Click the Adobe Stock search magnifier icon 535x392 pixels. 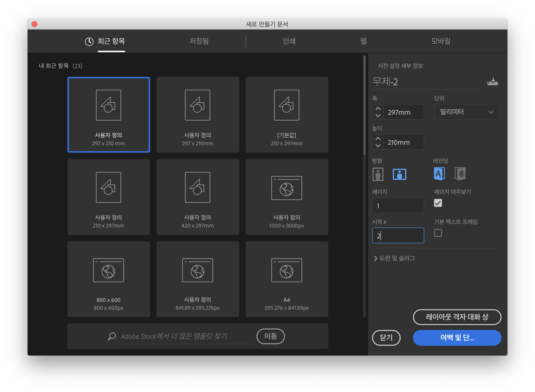point(112,336)
